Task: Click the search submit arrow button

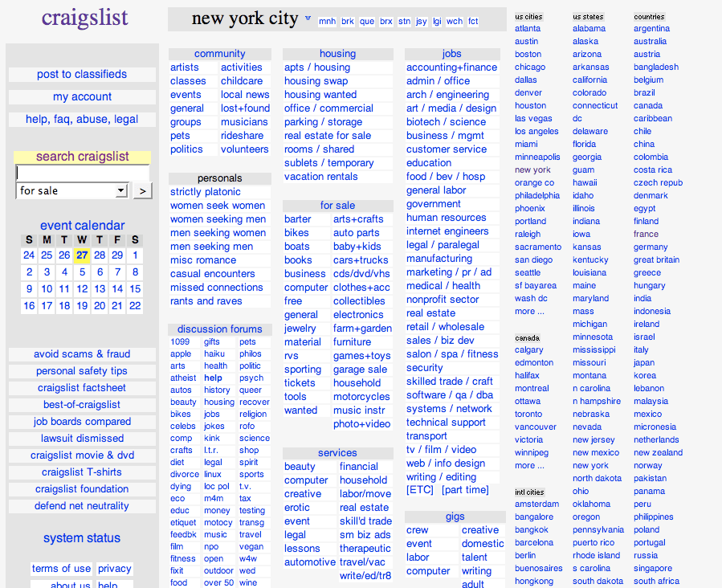Action: [x=142, y=190]
